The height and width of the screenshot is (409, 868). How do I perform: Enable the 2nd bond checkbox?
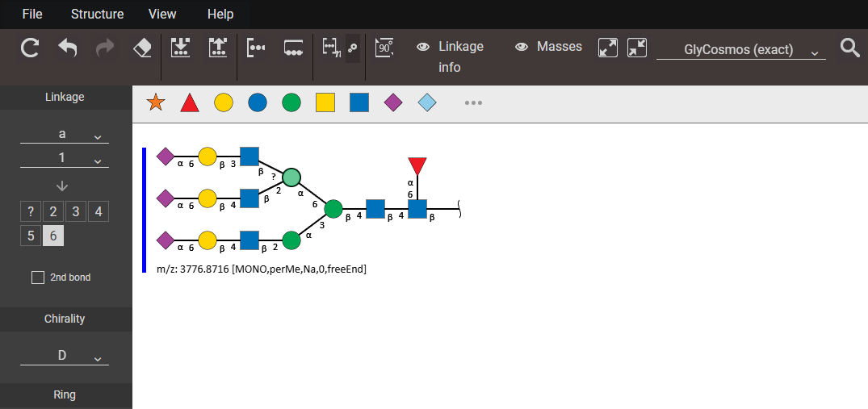[x=38, y=278]
